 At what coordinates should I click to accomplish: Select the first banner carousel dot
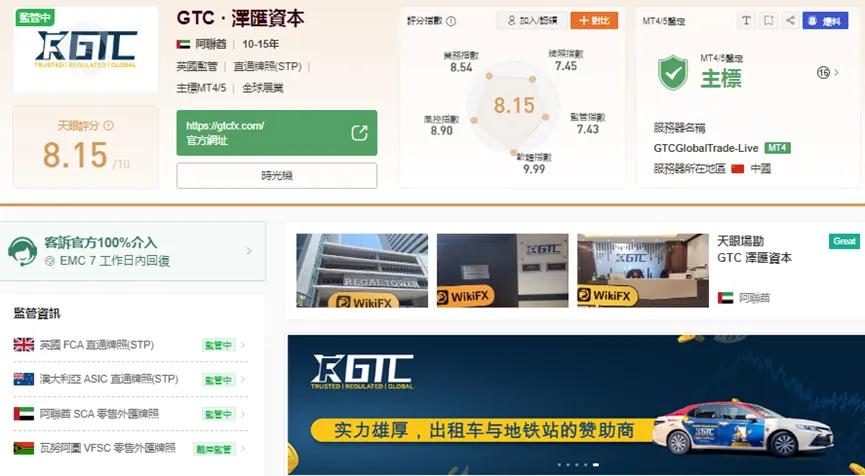pyautogui.click(x=559, y=465)
